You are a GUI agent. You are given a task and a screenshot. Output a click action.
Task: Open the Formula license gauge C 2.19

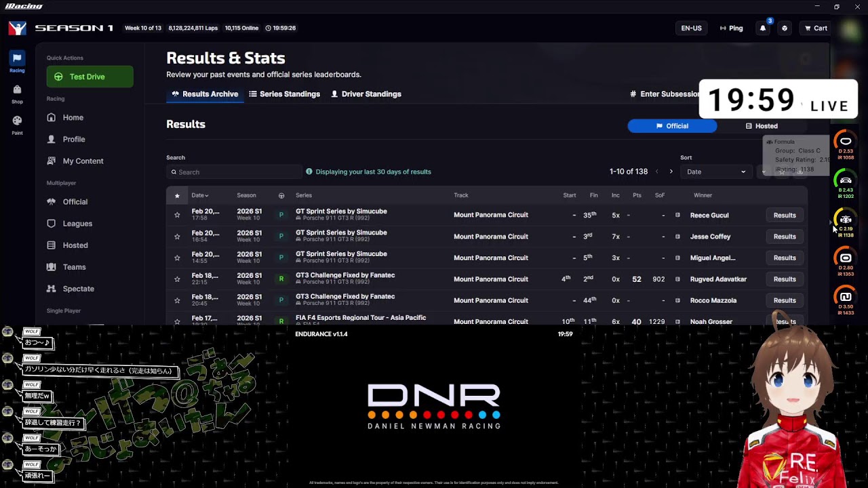tap(846, 222)
